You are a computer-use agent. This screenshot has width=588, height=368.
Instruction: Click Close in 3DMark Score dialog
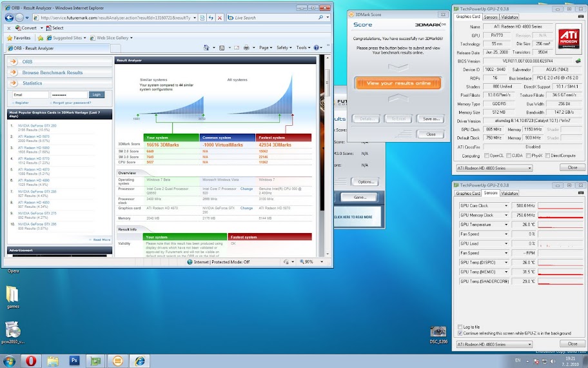[x=431, y=134]
